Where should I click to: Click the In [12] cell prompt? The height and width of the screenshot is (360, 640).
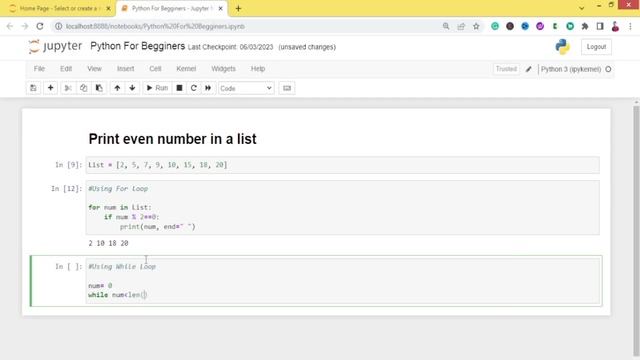coord(67,189)
